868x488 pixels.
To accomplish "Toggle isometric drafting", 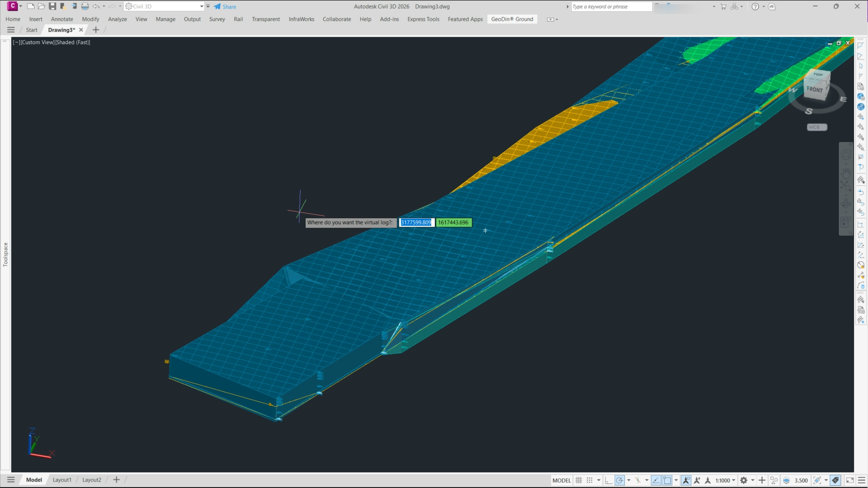I will click(x=638, y=480).
